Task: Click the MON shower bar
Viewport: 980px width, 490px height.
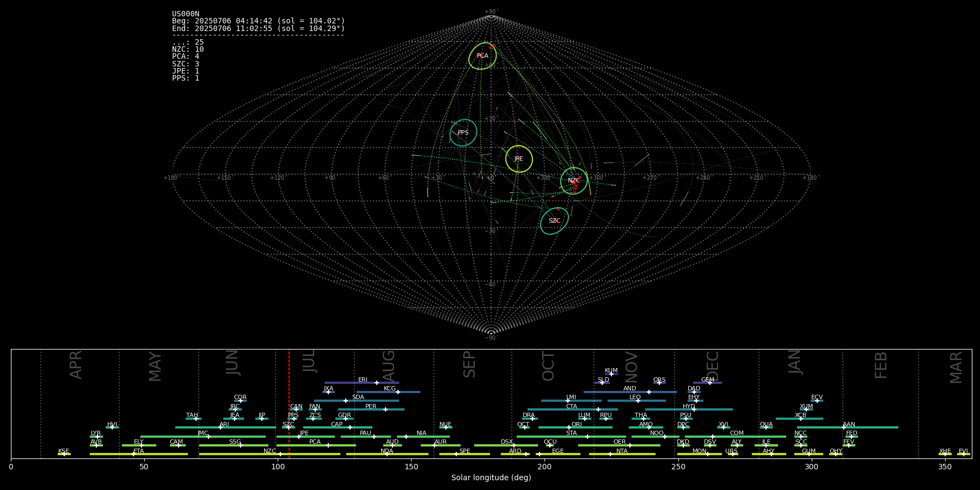Action: tap(700, 454)
